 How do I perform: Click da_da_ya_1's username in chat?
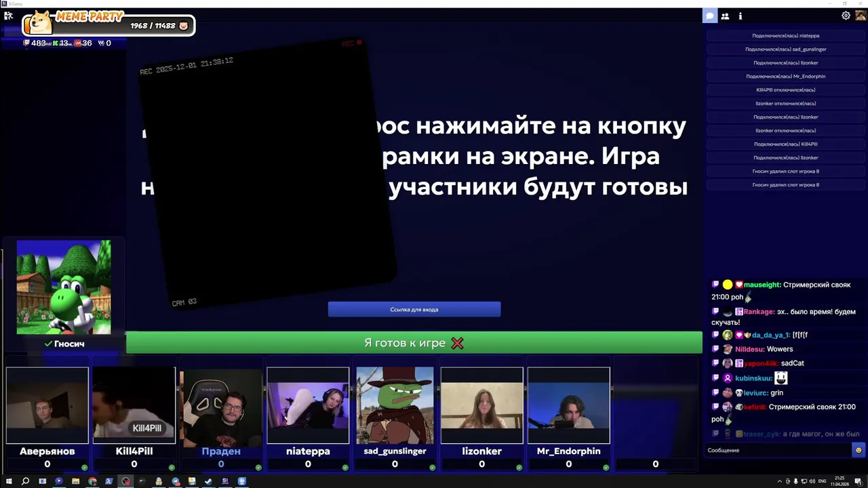pos(771,335)
